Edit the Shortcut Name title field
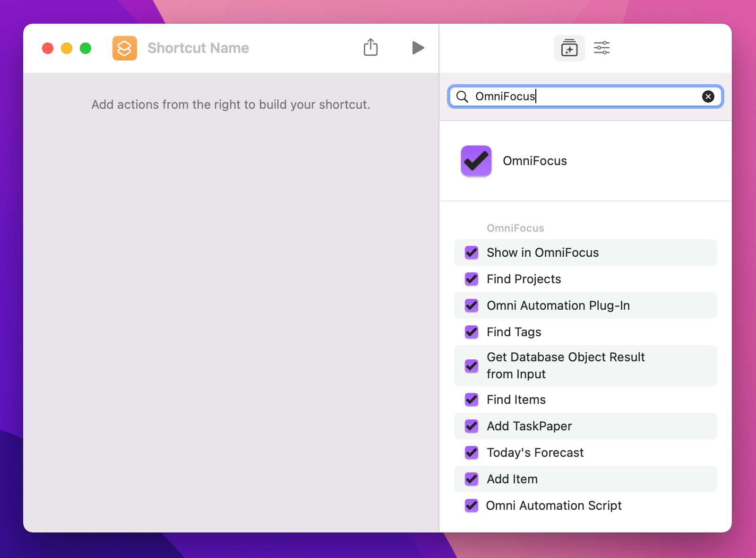Image resolution: width=756 pixels, height=558 pixels. (198, 48)
